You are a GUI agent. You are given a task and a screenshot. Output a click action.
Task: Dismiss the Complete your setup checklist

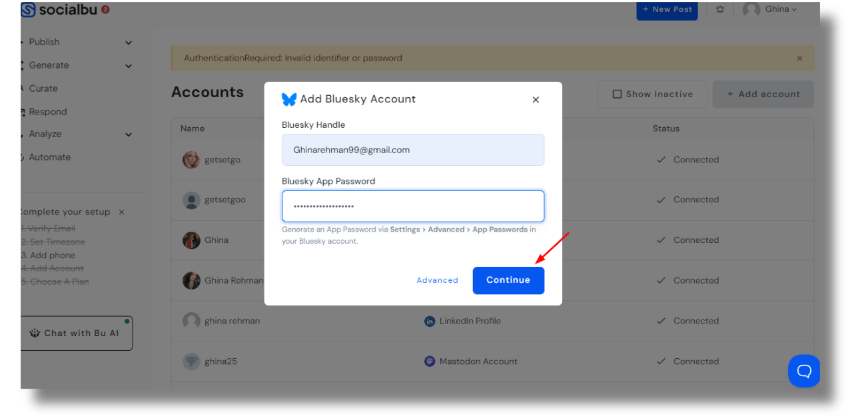(121, 212)
